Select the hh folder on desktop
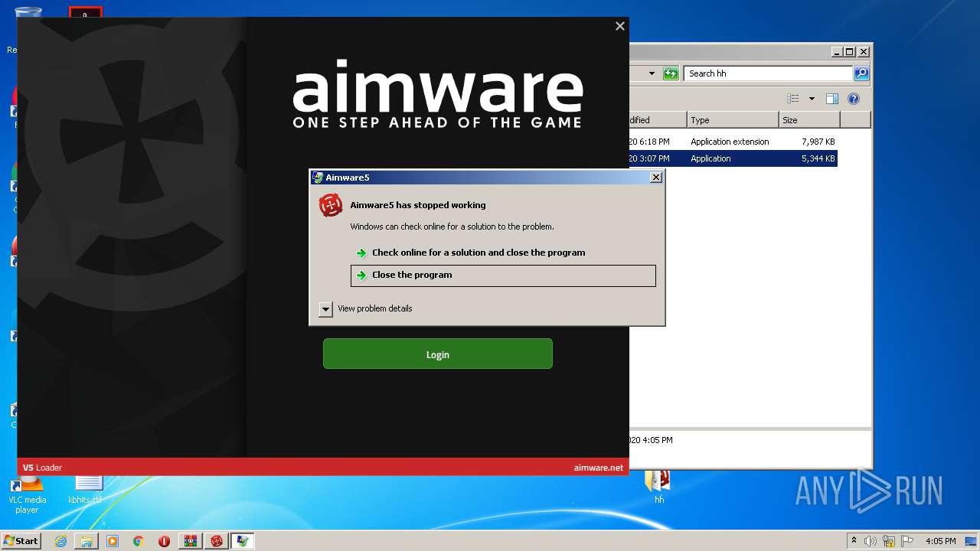980x551 pixels. 658,488
